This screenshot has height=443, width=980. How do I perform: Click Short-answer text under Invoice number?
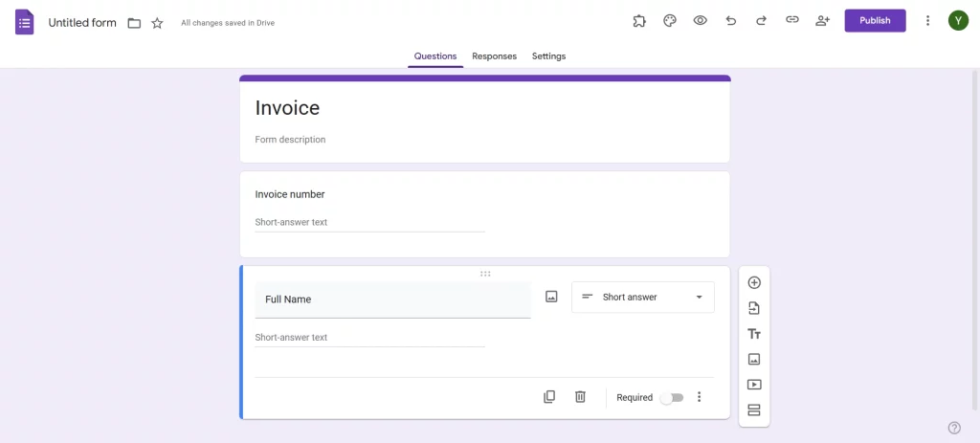click(291, 222)
